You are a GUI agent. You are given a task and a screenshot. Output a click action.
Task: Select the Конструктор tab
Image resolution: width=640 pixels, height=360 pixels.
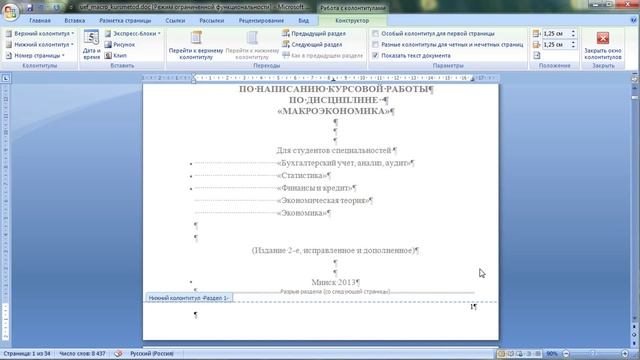tap(352, 20)
